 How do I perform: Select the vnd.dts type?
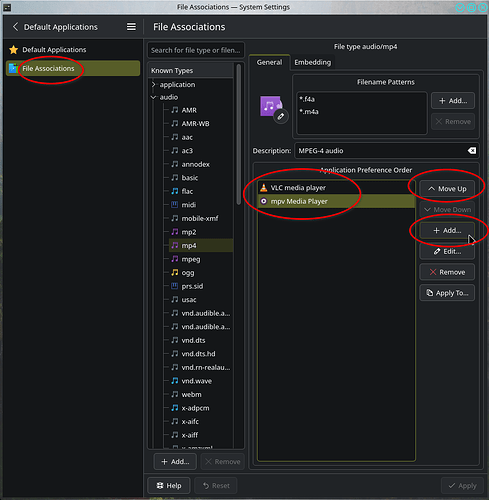point(193,340)
